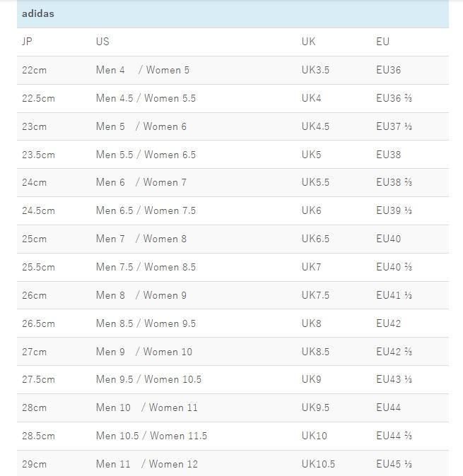Image resolution: width=463 pixels, height=476 pixels.
Task: Select the 26cm JP size cell
Action: click(34, 295)
